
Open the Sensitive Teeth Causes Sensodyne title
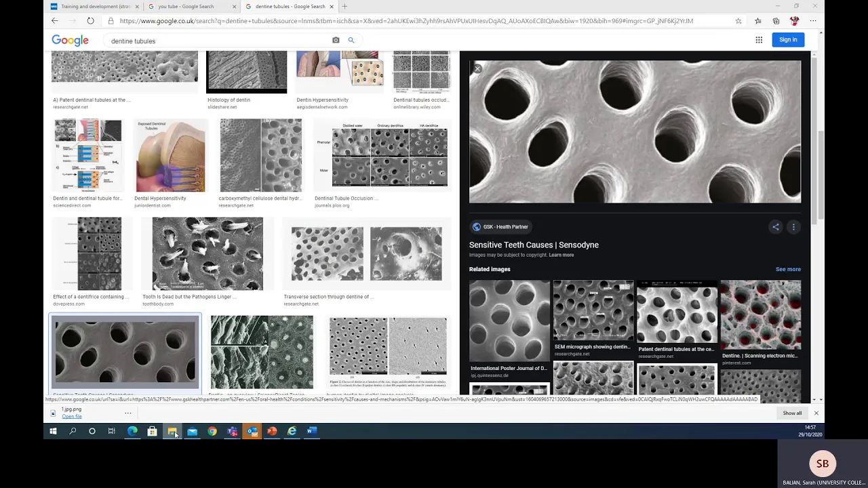[x=534, y=245]
